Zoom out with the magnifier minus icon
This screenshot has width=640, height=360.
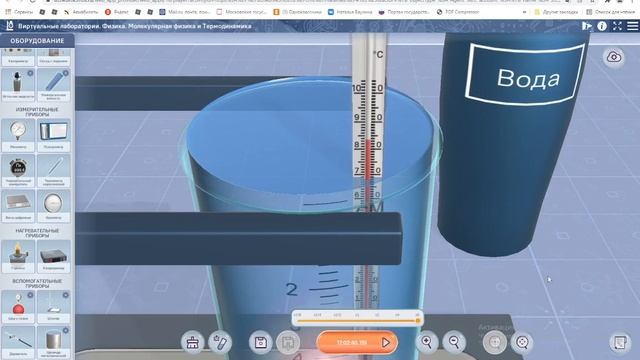coord(454,342)
